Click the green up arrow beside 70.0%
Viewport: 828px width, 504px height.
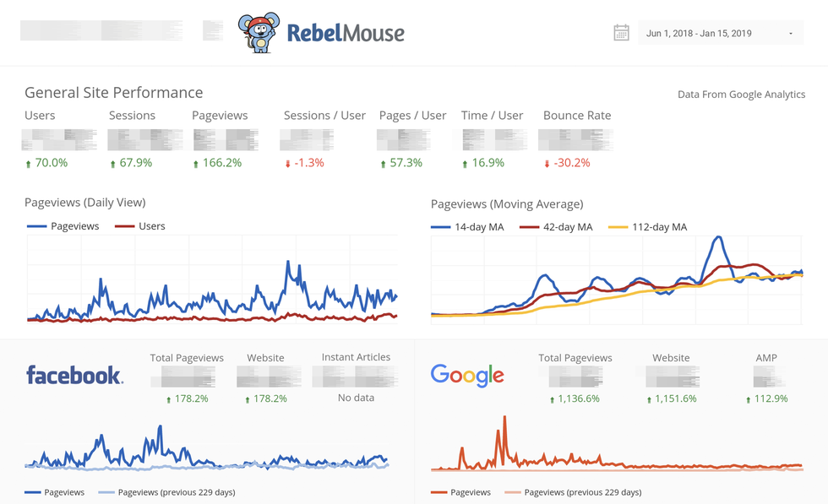pos(28,164)
